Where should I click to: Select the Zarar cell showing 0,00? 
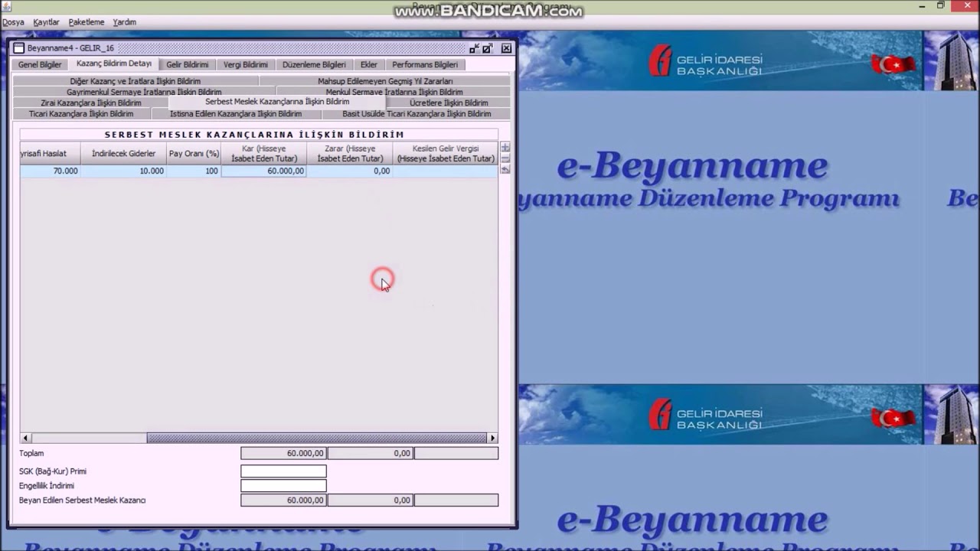[x=350, y=171]
